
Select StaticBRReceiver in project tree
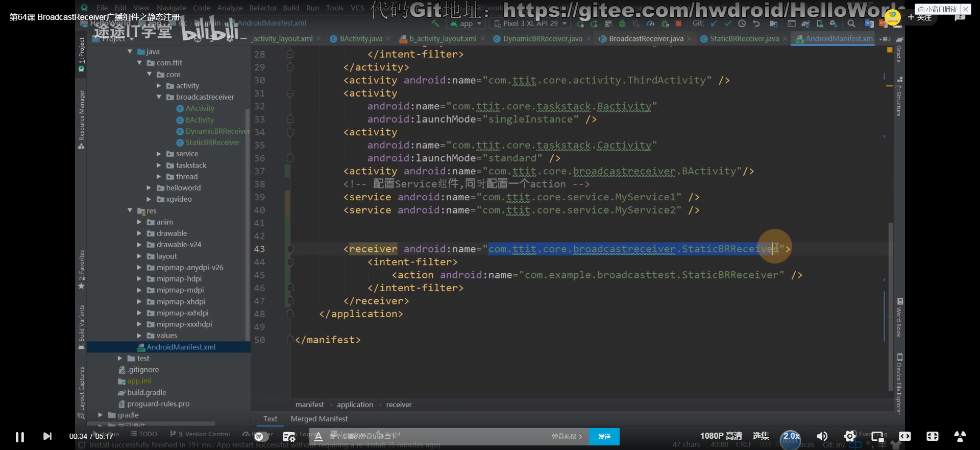[208, 143]
